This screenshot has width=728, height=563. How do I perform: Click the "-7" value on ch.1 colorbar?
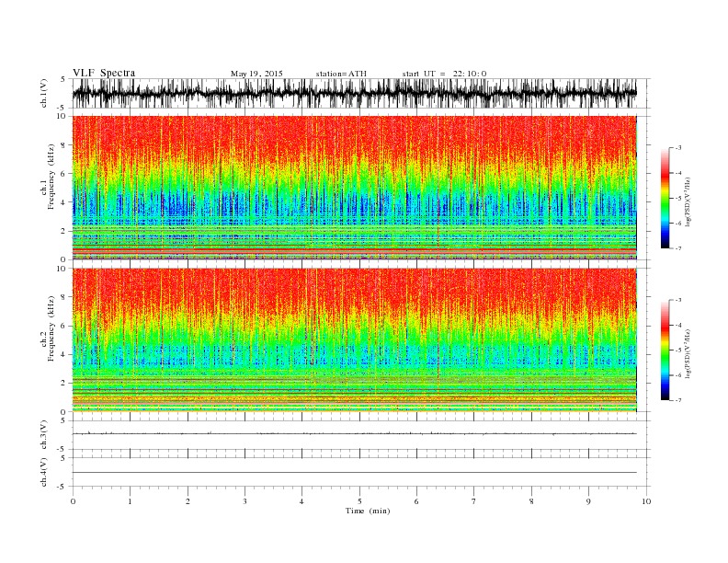coord(678,248)
